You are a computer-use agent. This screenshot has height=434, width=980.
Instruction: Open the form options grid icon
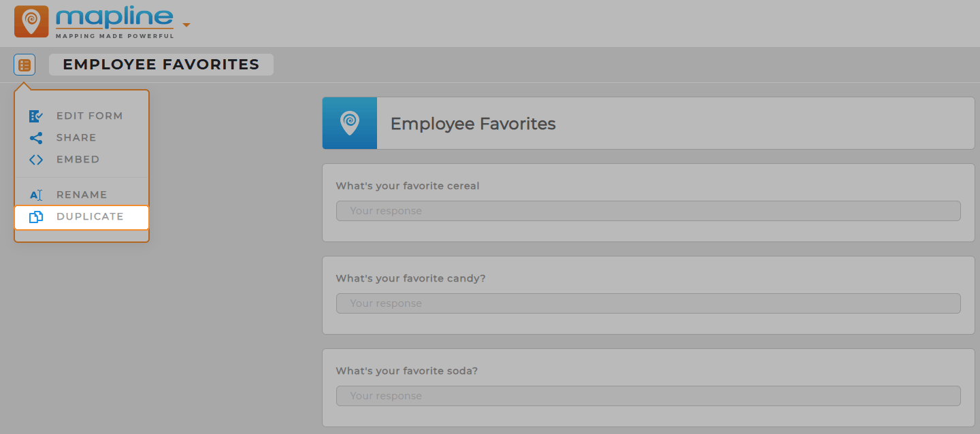24,64
